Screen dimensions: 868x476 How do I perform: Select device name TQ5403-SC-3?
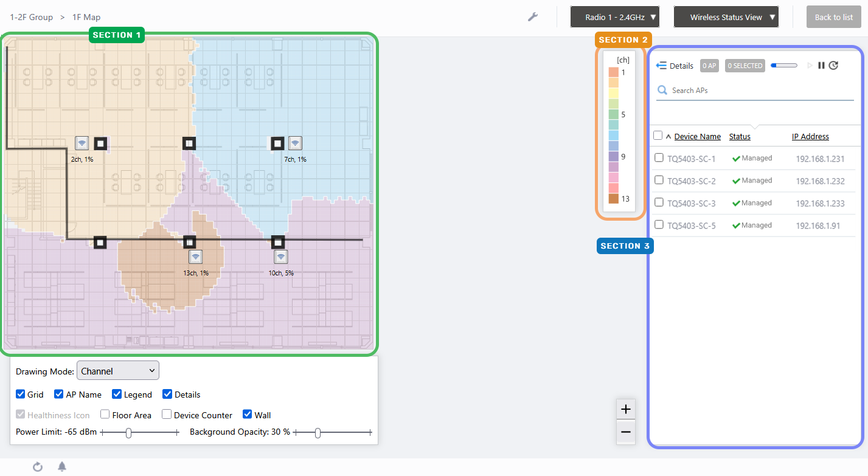[x=692, y=204]
